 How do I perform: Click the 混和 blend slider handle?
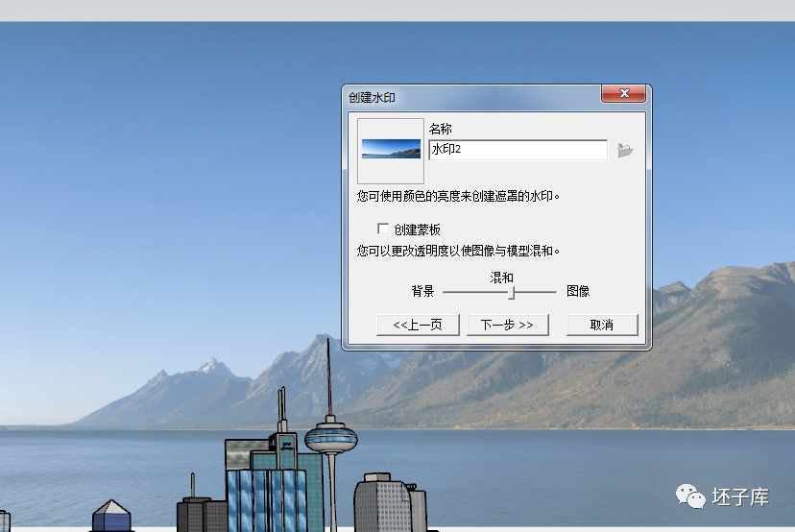tap(512, 293)
